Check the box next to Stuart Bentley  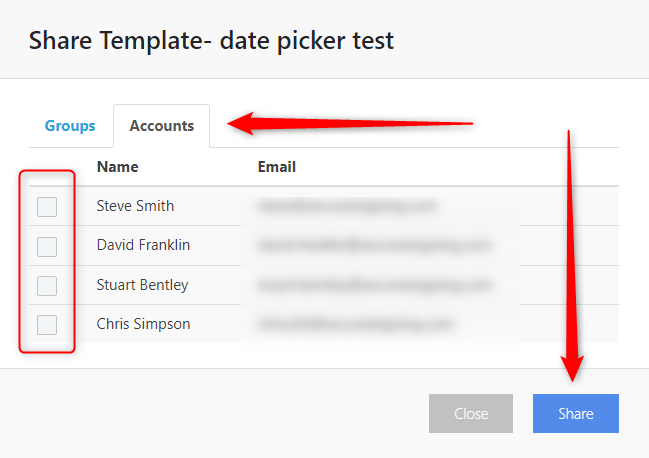47,286
